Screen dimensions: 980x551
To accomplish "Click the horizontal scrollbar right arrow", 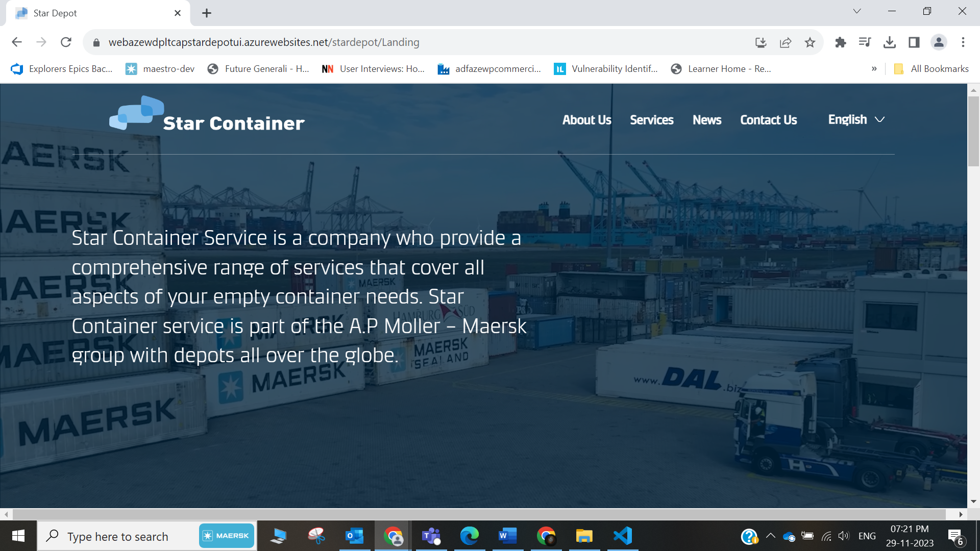I will tap(961, 514).
